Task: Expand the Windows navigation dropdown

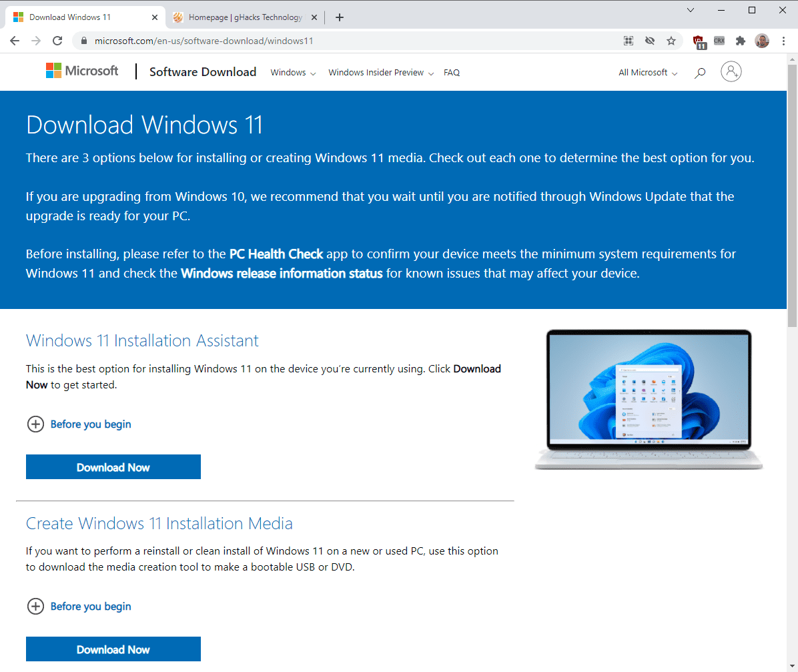Action: point(292,72)
